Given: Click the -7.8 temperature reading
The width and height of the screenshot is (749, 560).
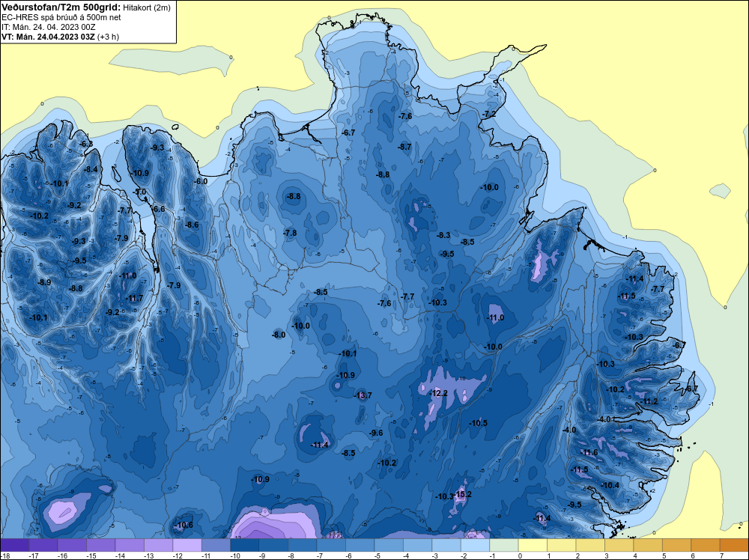Looking at the screenshot, I should click(x=290, y=233).
